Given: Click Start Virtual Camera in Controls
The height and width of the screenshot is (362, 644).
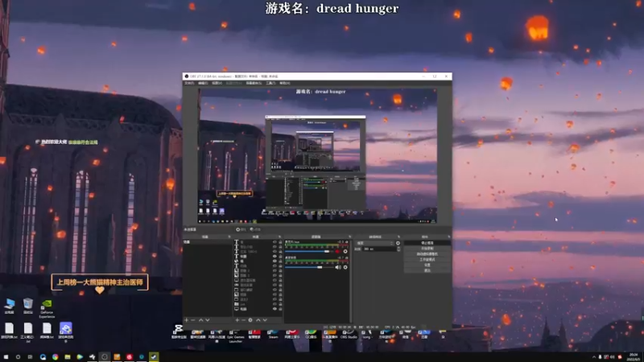Looking at the screenshot, I should coord(427,254).
